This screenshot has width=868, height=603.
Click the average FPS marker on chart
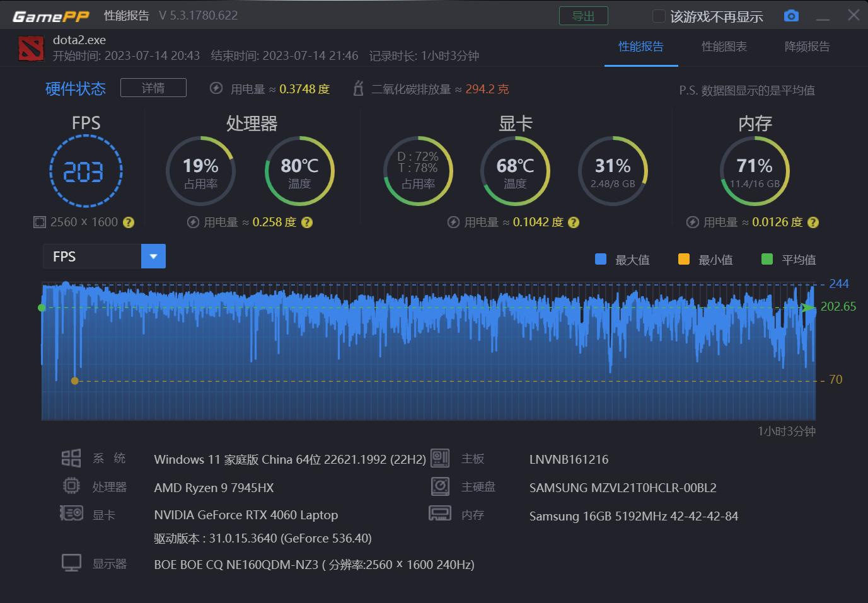click(42, 307)
